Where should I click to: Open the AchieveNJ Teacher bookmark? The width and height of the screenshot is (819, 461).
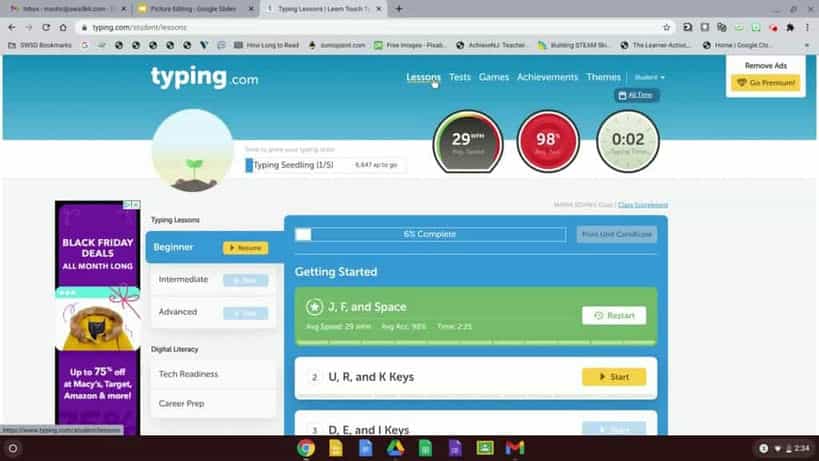[x=491, y=45]
